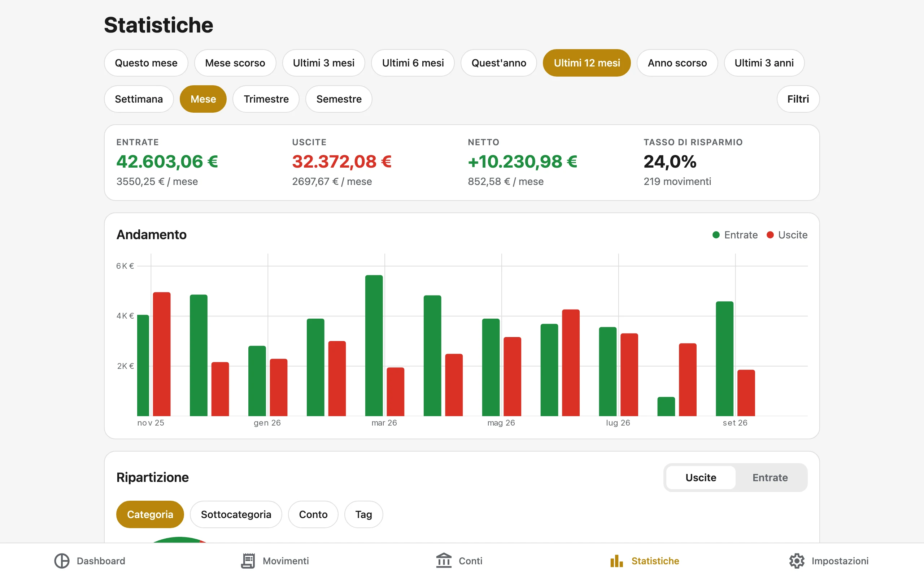Screen dimensions: 924x578
Task: Group the chart by Trimestre
Action: (x=266, y=99)
